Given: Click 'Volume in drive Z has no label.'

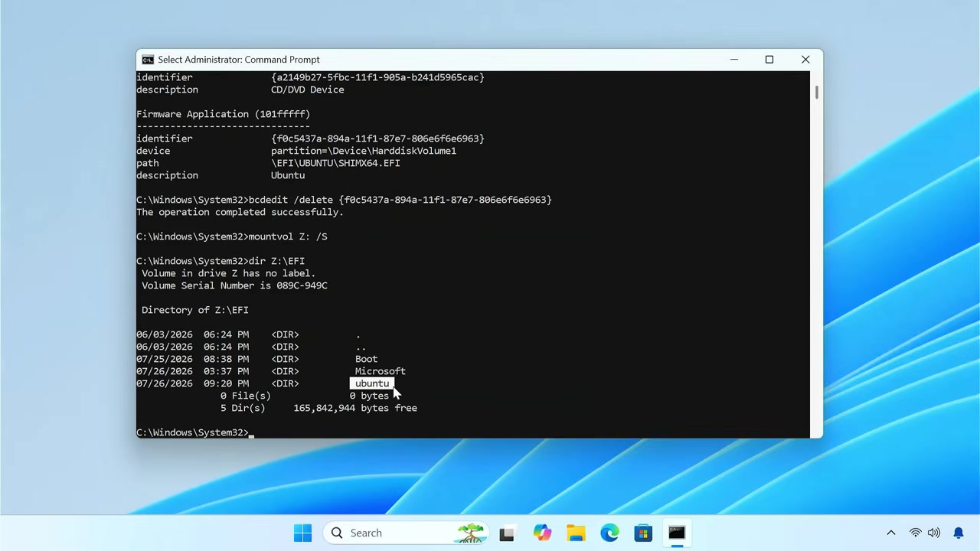Looking at the screenshot, I should 229,273.
